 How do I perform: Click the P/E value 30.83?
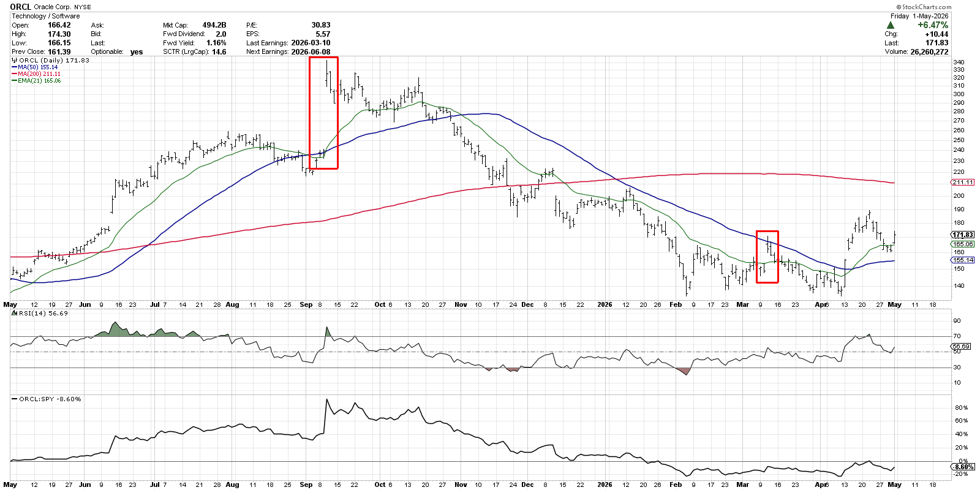click(321, 25)
